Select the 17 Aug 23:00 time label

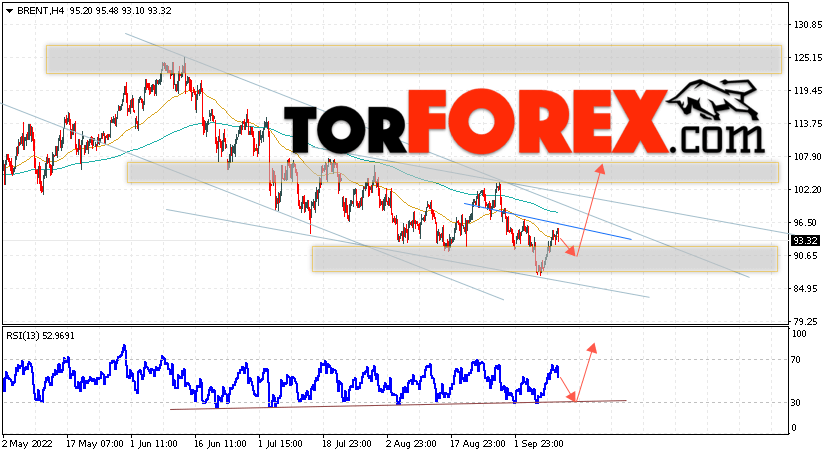pos(476,443)
